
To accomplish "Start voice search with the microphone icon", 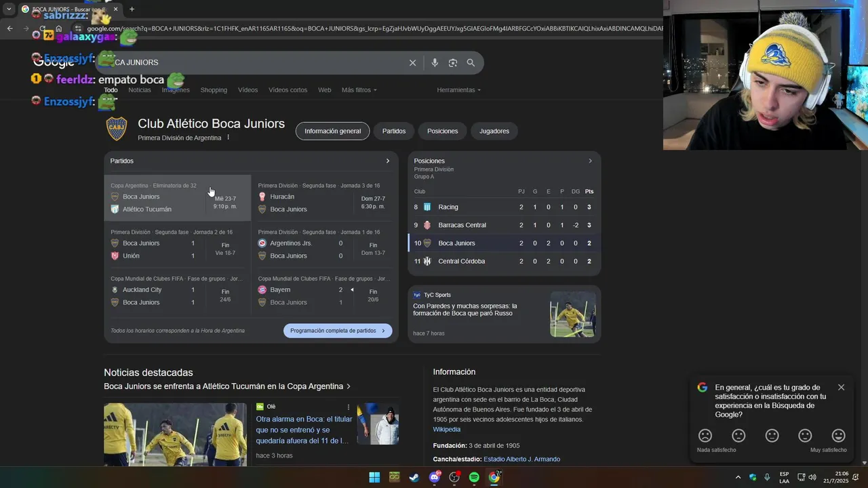I will tap(435, 62).
